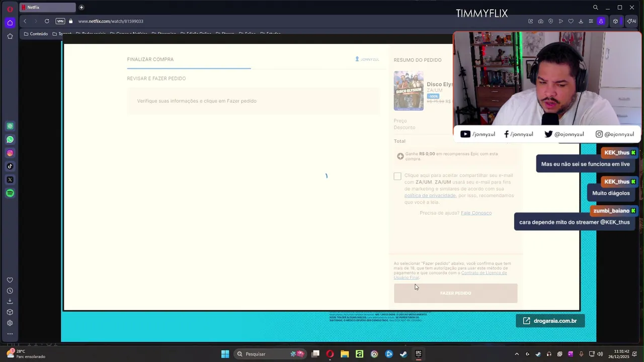Open browsing history clock icon
The height and width of the screenshot is (362, 644).
pyautogui.click(x=10, y=291)
